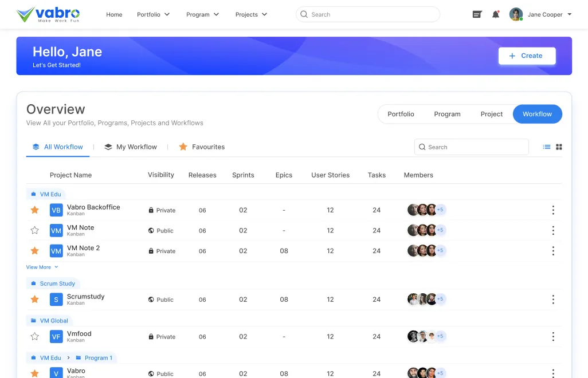Open three-dot menu for Scrumstudy row
This screenshot has height=378, width=588.
tap(553, 300)
